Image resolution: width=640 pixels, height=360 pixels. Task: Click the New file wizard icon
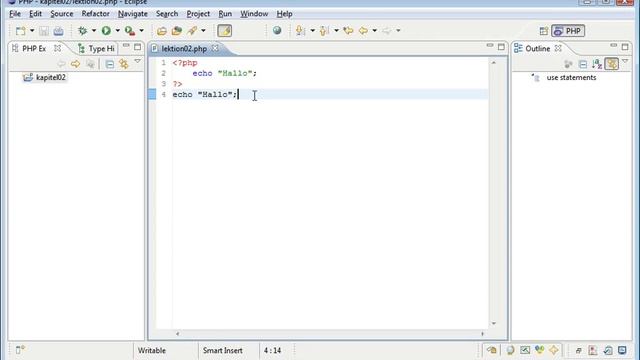[20, 31]
